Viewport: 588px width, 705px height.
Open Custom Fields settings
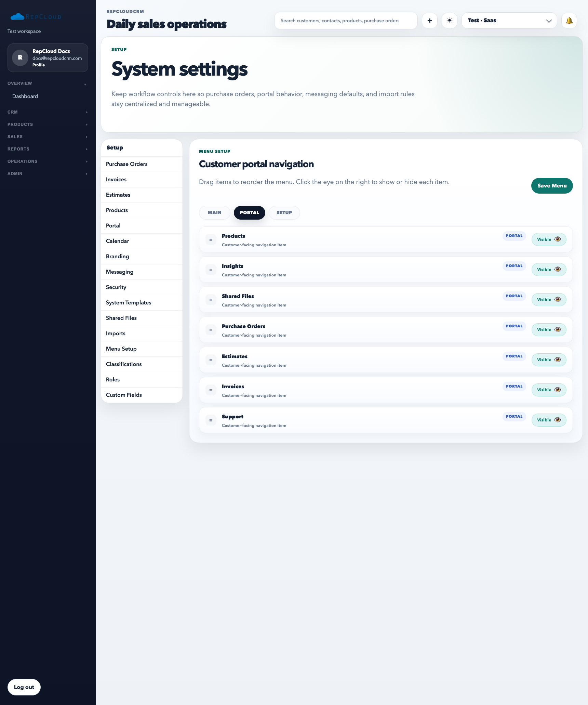click(142, 395)
